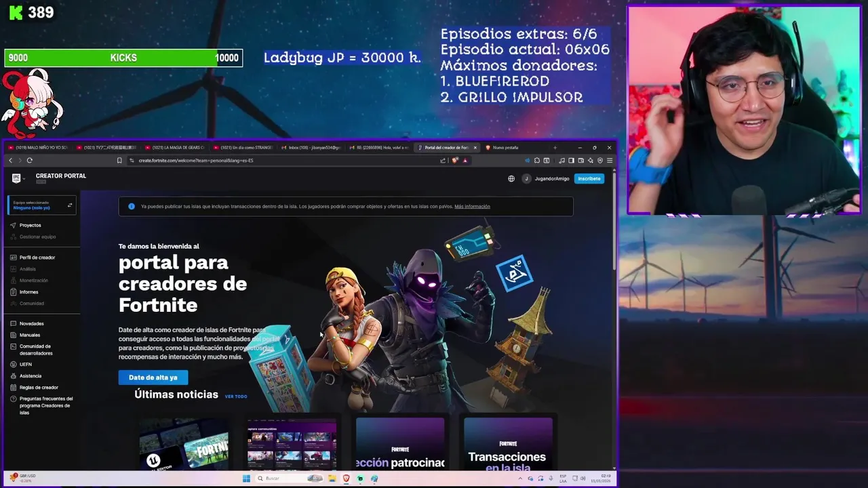Click the GBP/USD widget on taskbar
Viewport: 868px width, 488px height.
click(23, 478)
